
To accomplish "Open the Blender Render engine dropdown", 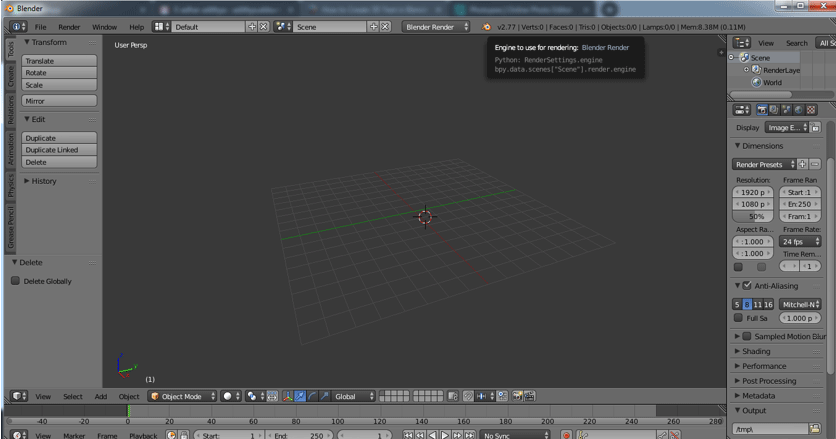I will (x=436, y=27).
